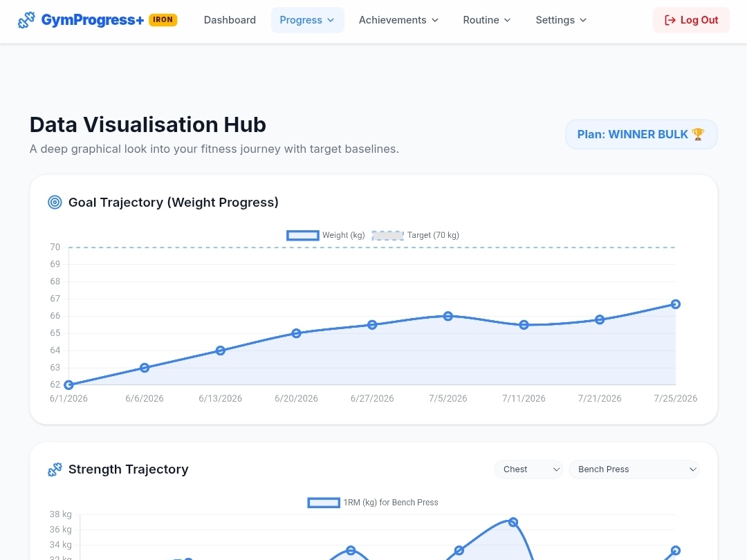Screen dimensions: 747x560
Task: Open the Progress menu
Action: click(x=307, y=20)
